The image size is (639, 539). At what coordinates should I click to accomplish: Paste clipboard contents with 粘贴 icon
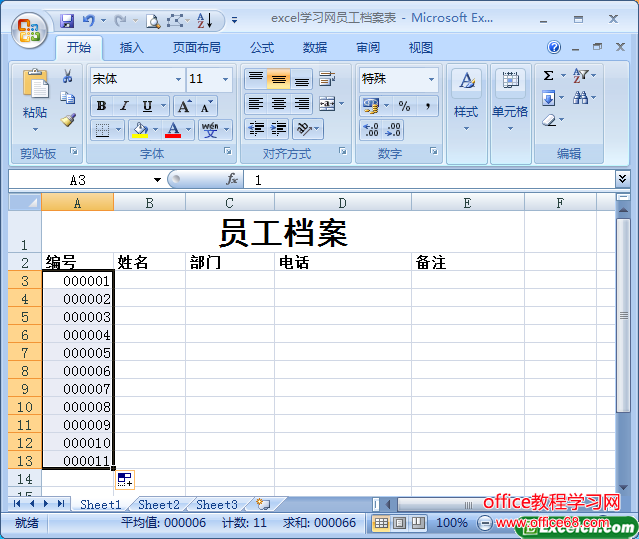(35, 84)
